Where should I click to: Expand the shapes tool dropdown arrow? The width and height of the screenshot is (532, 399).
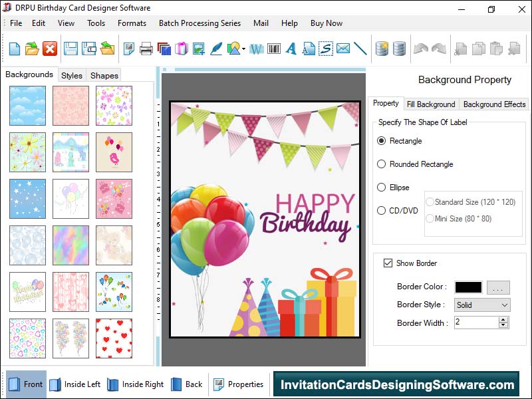[x=244, y=49]
